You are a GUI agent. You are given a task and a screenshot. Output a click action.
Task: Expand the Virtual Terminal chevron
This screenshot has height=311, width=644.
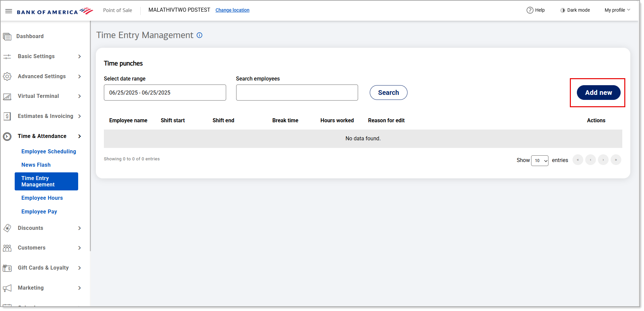pos(79,96)
